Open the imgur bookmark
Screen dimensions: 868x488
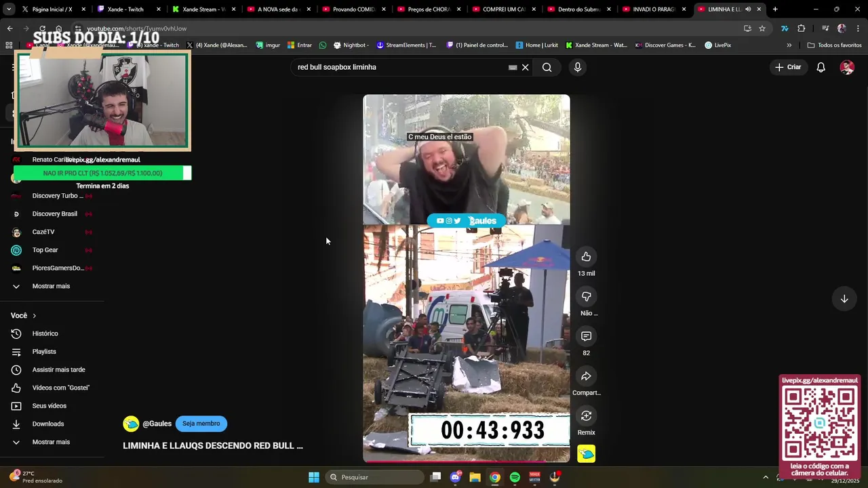[268, 45]
